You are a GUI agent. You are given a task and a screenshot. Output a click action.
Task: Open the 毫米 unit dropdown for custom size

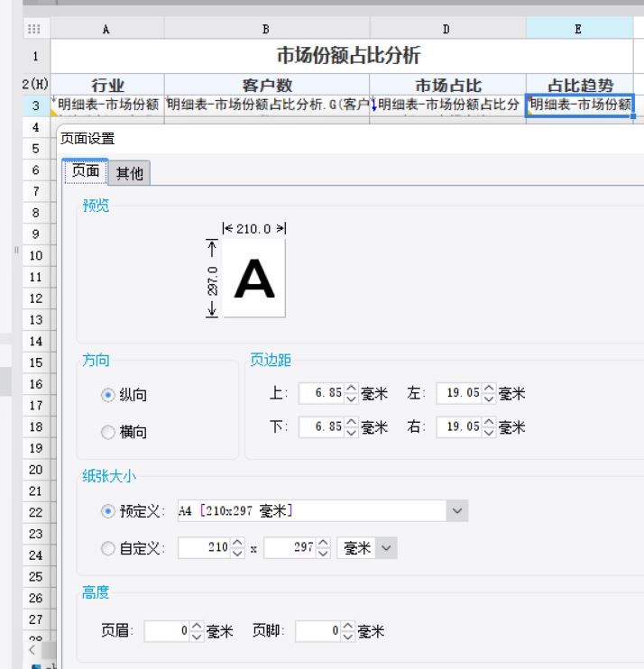pyautogui.click(x=386, y=548)
